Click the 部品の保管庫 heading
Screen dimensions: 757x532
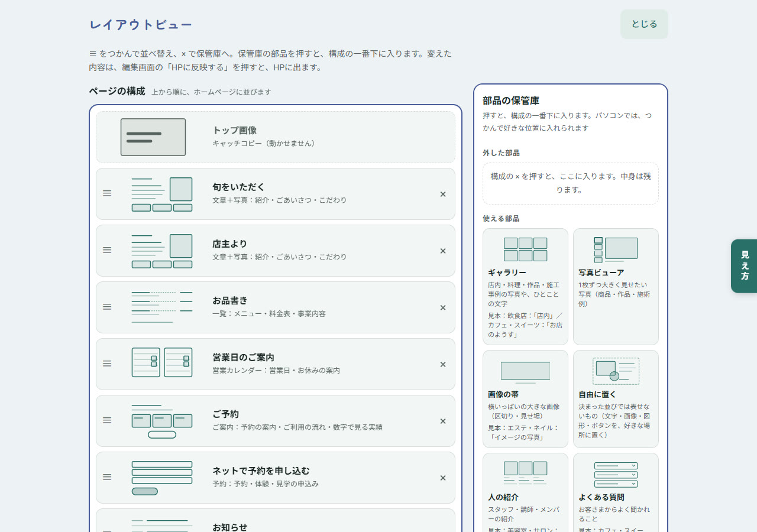511,100
